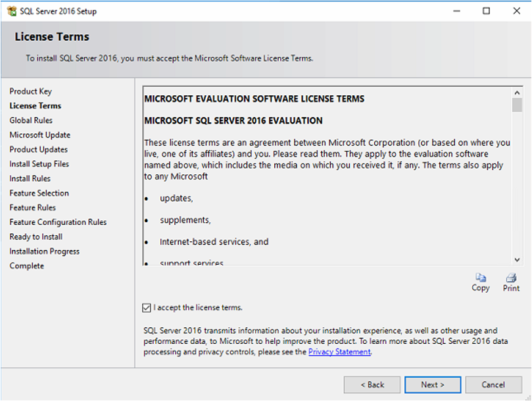Select the License Terms step in sidebar
The image size is (532, 401).
tap(36, 106)
